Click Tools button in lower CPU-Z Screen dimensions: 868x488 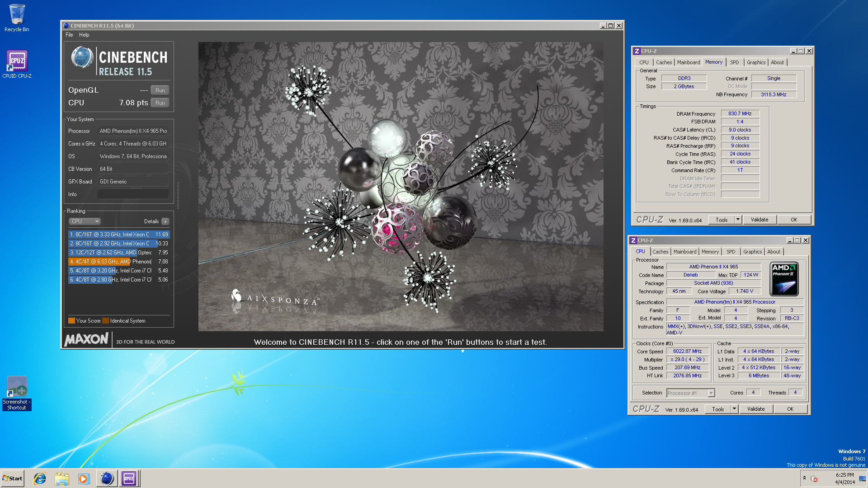[x=718, y=409]
